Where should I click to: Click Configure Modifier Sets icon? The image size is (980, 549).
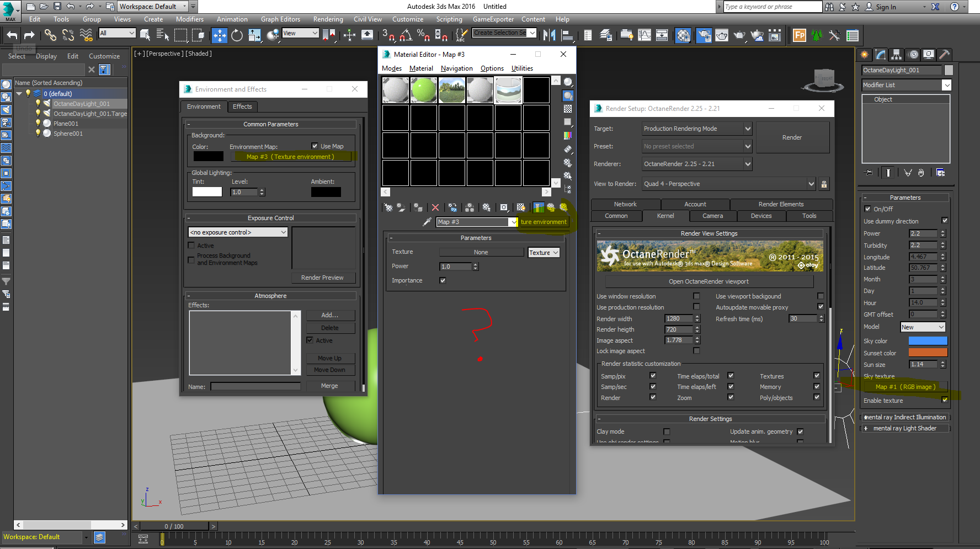point(941,173)
